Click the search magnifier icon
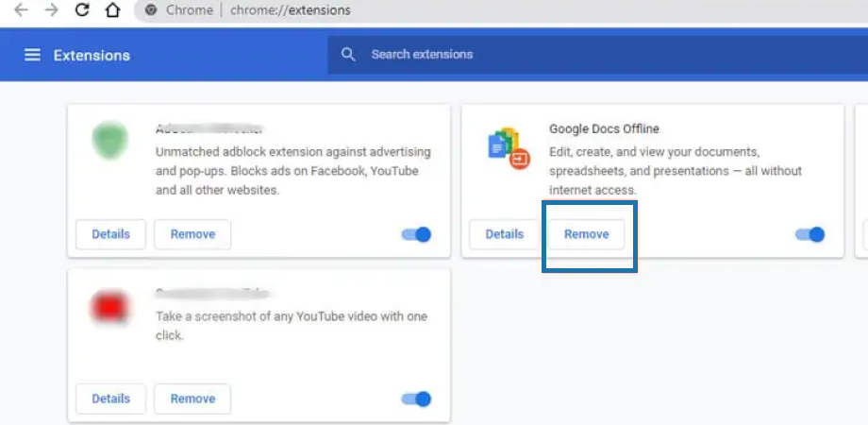868x425 pixels. pyautogui.click(x=348, y=54)
